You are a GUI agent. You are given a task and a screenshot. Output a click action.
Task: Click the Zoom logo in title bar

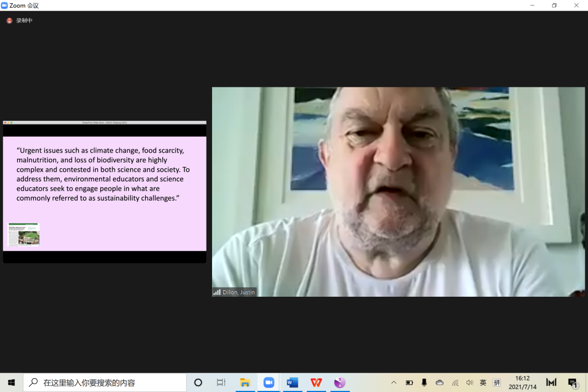(x=4, y=6)
